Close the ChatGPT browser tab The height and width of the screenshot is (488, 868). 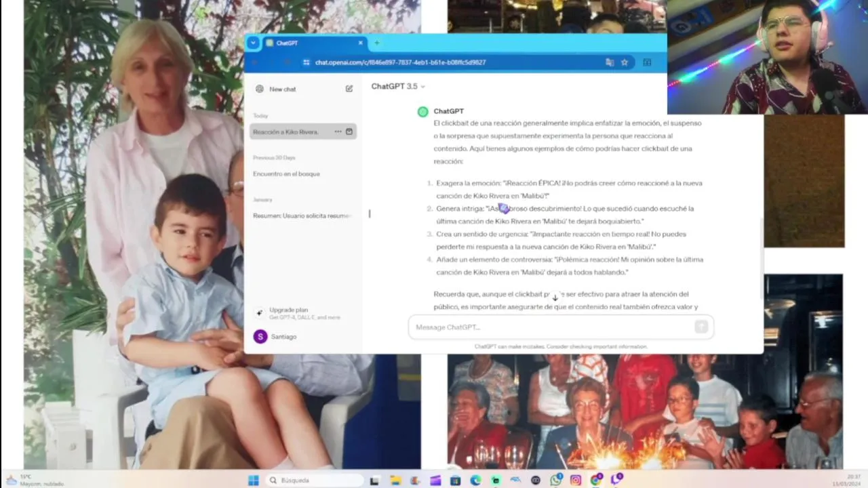coord(361,43)
